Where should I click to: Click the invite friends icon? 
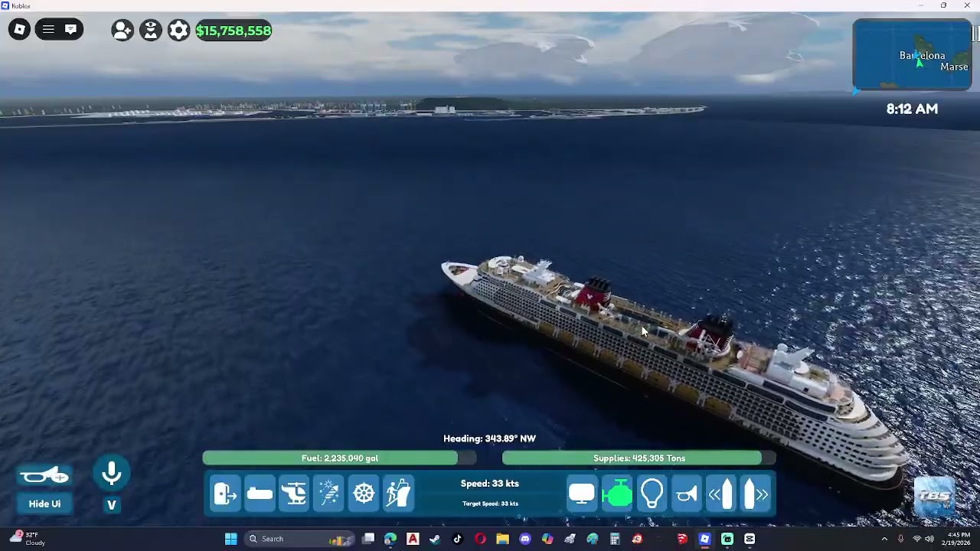coord(122,31)
